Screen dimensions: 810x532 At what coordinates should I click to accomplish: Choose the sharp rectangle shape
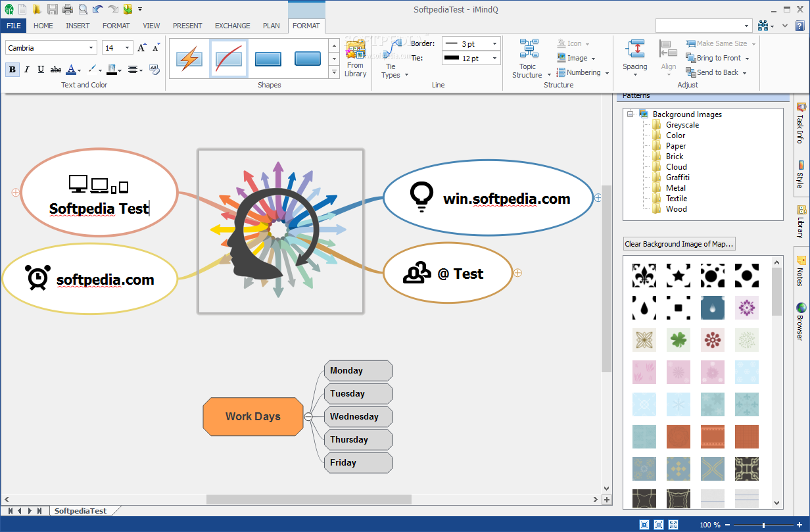pos(268,59)
